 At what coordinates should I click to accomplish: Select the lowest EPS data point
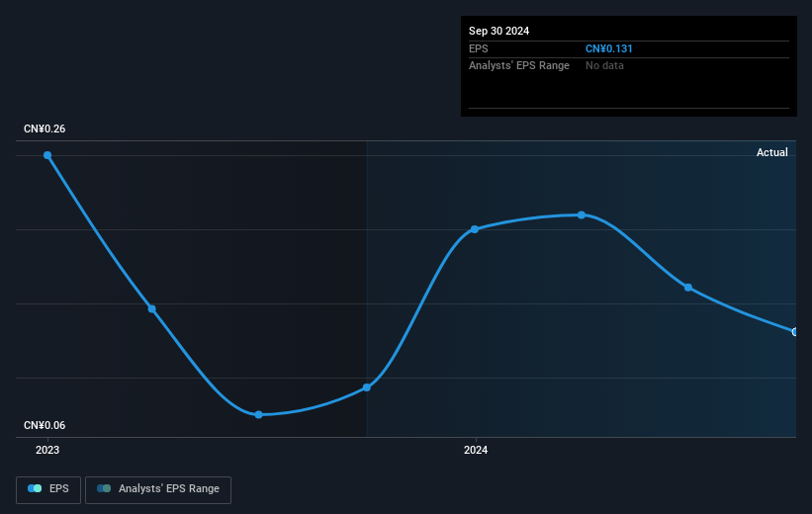click(259, 414)
